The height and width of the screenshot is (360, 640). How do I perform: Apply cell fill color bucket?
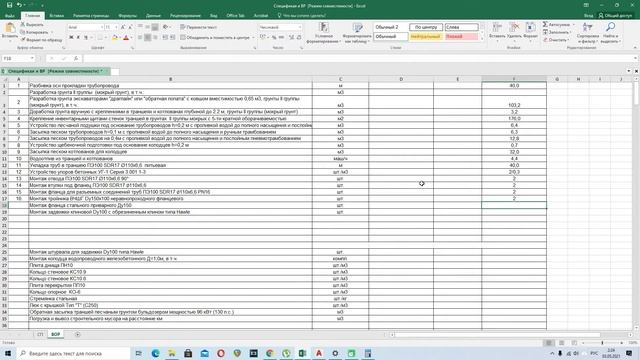114,38
